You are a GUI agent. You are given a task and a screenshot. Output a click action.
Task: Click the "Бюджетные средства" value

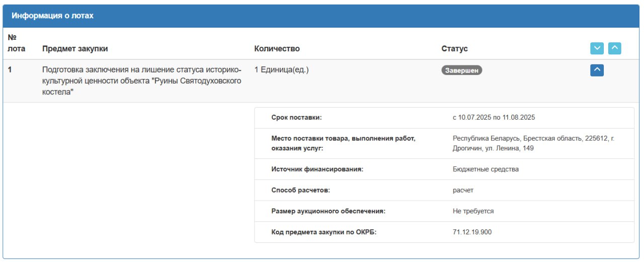pyautogui.click(x=486, y=169)
